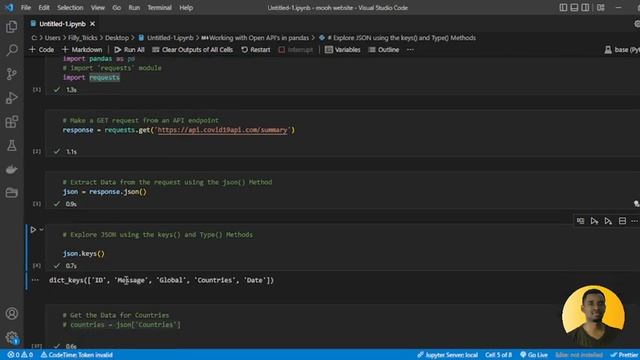Viewport: 640px width, 360px height.
Task: Open the Variables panel
Action: [x=343, y=50]
